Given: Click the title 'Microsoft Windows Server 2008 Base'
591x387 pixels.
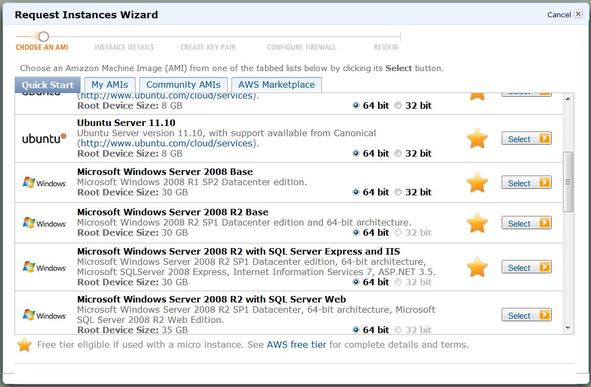Looking at the screenshot, I should tap(165, 171).
